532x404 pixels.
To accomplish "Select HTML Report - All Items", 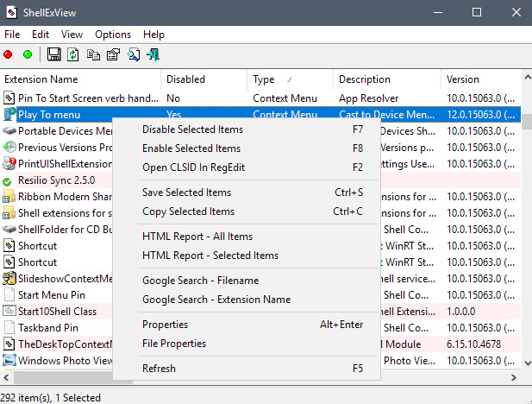I will click(247, 237).
